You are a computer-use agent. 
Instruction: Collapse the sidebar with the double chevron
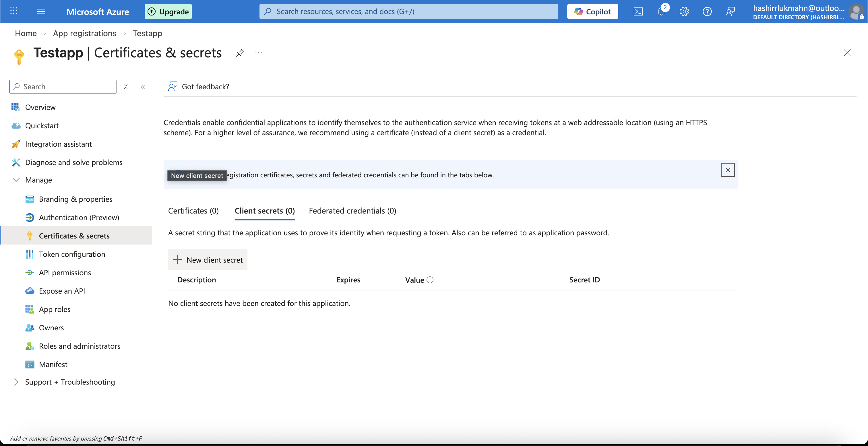[x=143, y=87]
